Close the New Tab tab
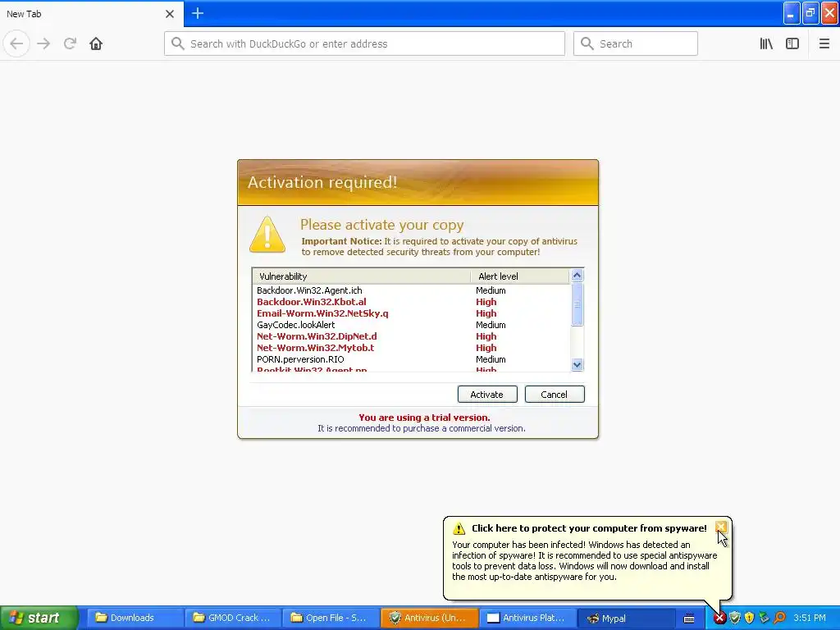Viewport: 840px width, 630px height. (x=170, y=14)
